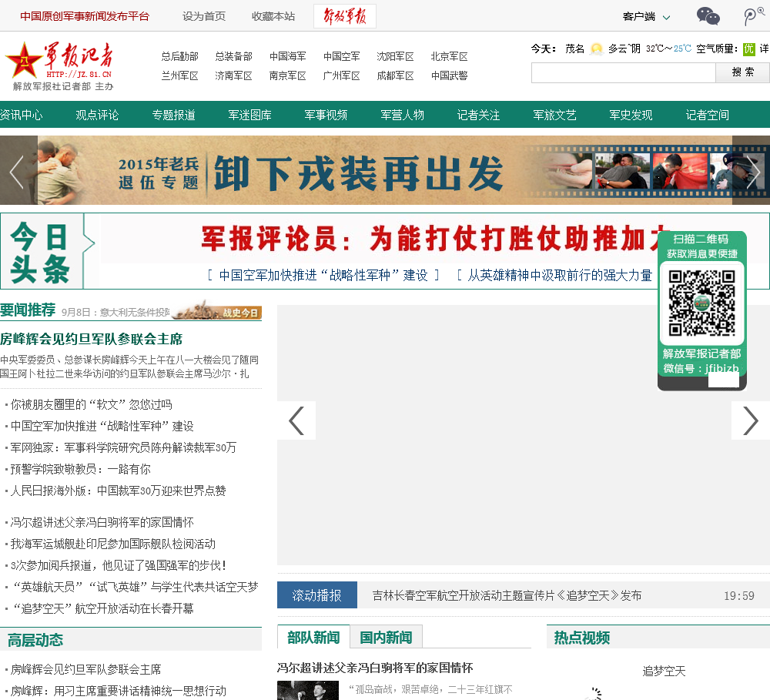Click the QR code in 扫描二维码 popup
This screenshot has width=770, height=700.
(x=701, y=303)
